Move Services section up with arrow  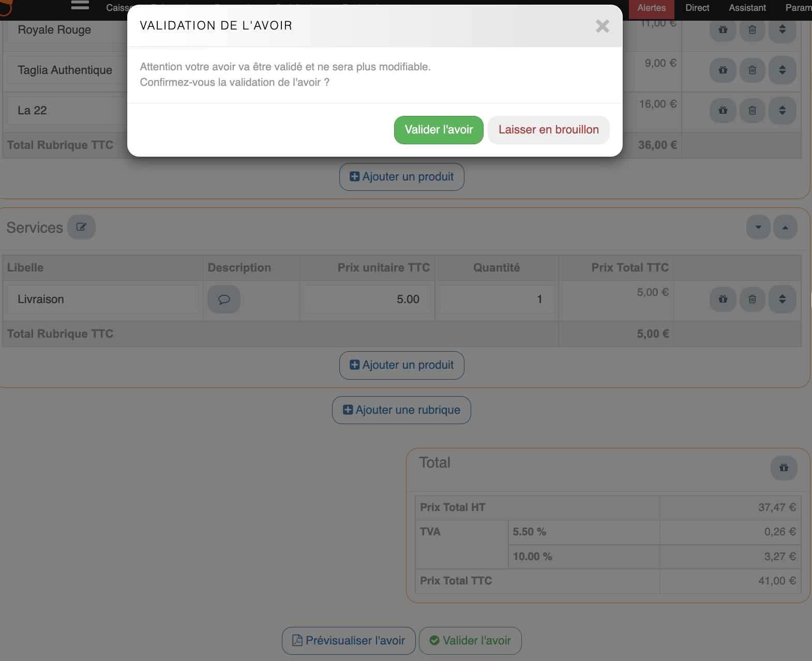point(785,228)
